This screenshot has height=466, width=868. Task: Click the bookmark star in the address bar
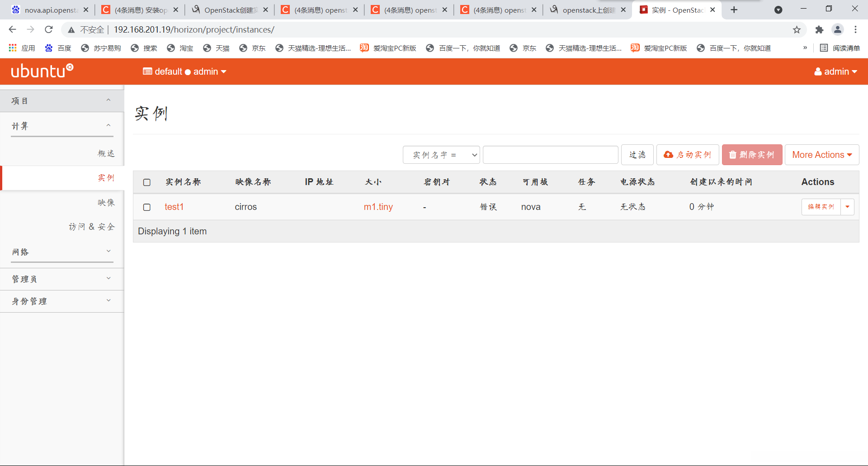click(x=797, y=29)
